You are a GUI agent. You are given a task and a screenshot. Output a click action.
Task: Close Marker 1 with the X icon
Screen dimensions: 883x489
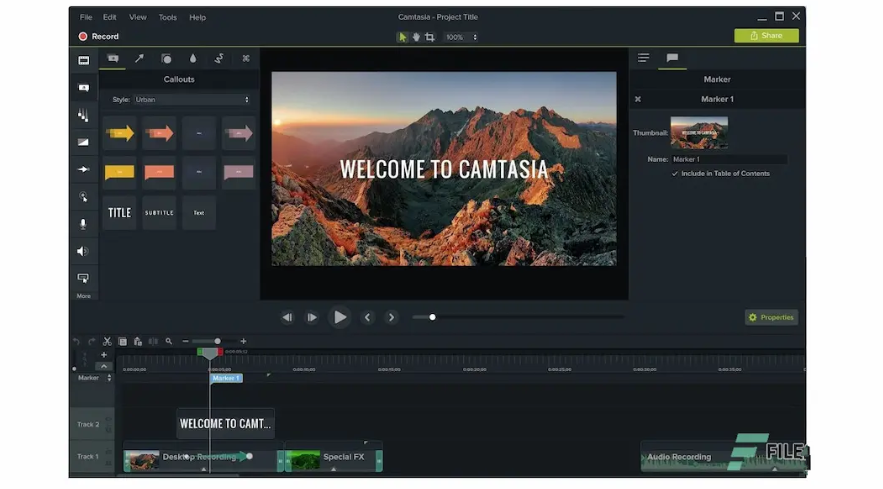click(x=638, y=99)
